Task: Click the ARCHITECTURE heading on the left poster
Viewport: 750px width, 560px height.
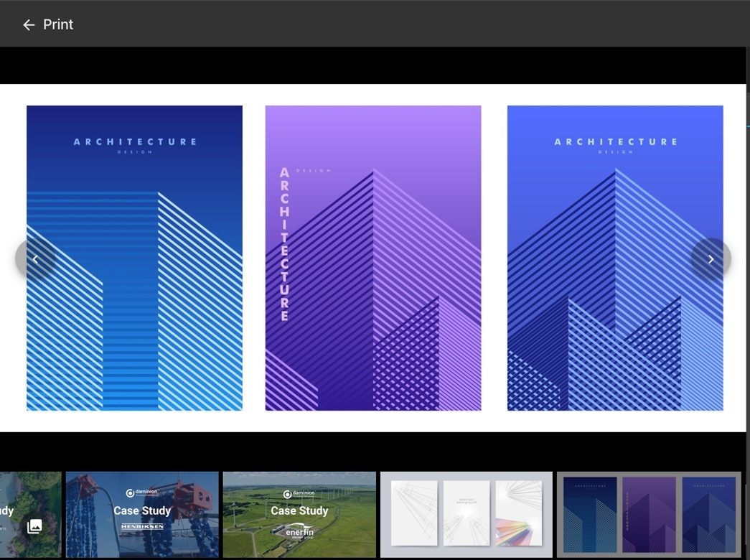Action: [x=135, y=141]
